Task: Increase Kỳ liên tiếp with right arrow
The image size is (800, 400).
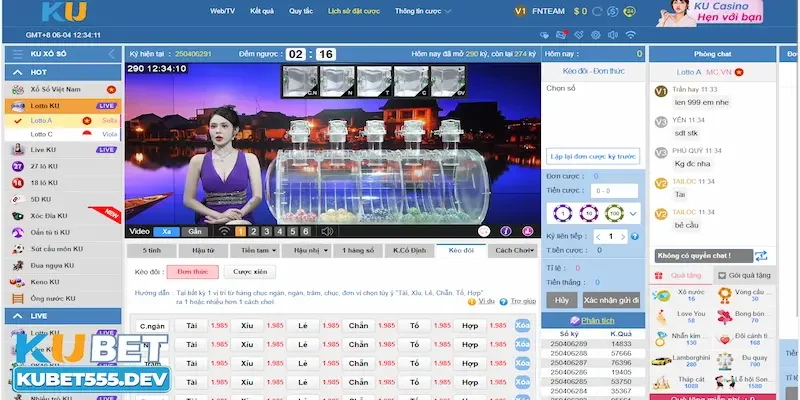Action: click(x=623, y=237)
